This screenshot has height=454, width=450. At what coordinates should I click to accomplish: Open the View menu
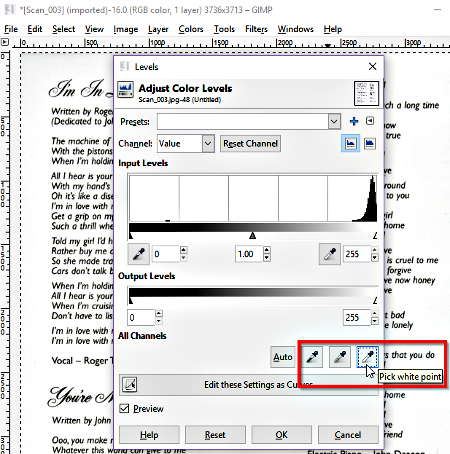coord(94,29)
